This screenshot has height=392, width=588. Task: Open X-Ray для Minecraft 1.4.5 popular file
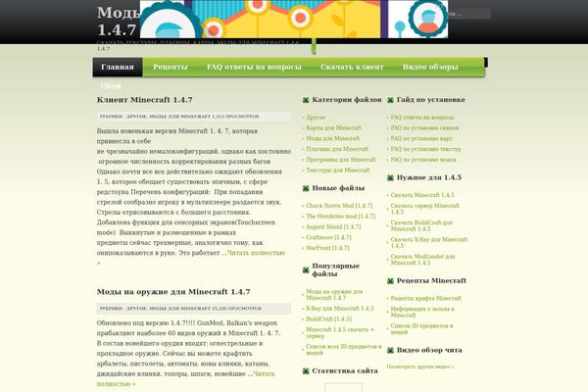click(340, 309)
